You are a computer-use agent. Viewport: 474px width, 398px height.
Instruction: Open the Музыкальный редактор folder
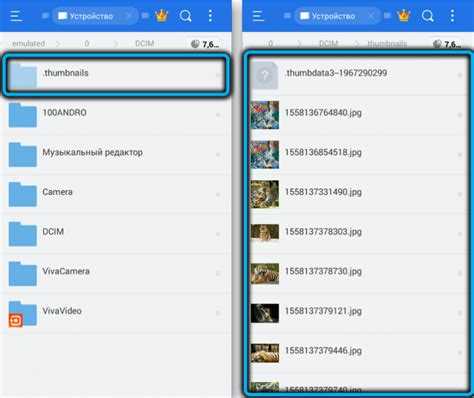point(116,154)
